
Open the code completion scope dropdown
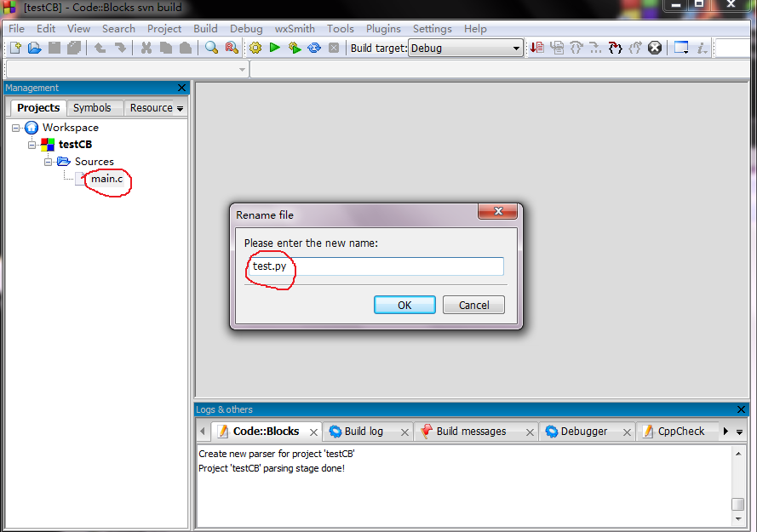tap(127, 70)
